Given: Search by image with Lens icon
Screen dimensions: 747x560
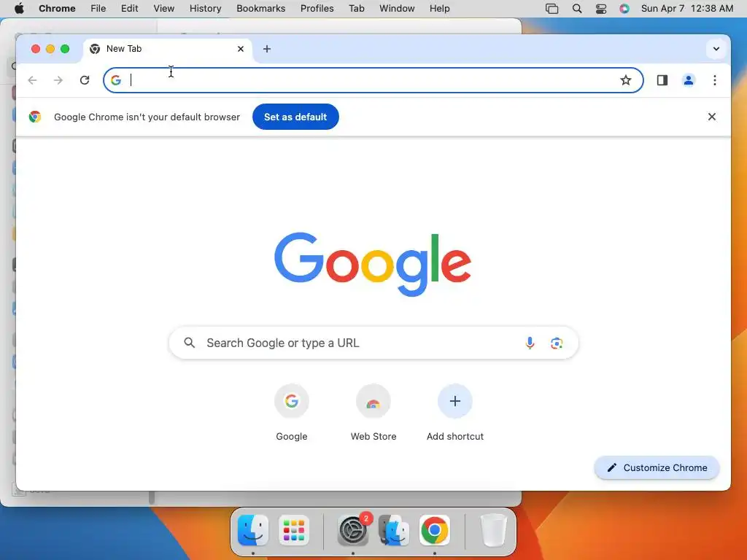Looking at the screenshot, I should 557,343.
